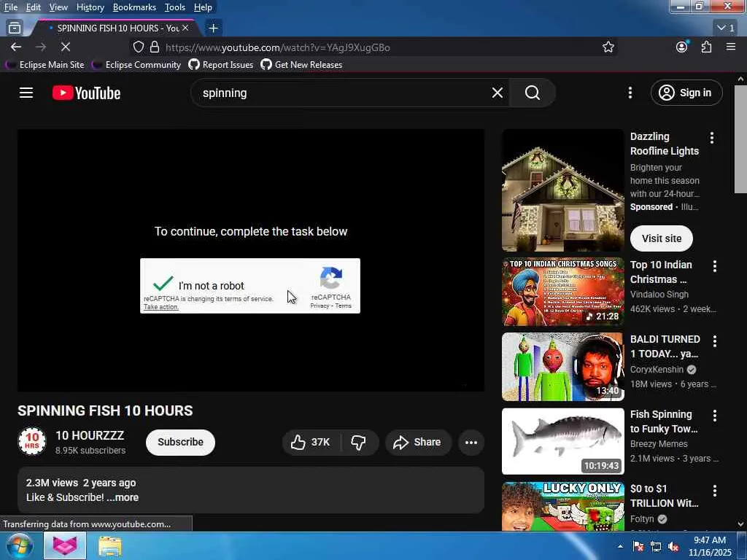Open YouTube settings three-dot menu

pos(630,93)
